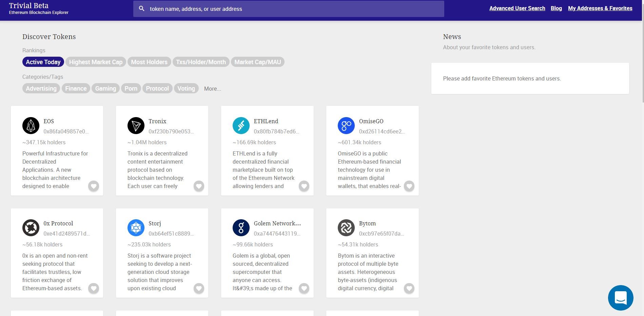Filter by Advertising category tag

click(41, 88)
